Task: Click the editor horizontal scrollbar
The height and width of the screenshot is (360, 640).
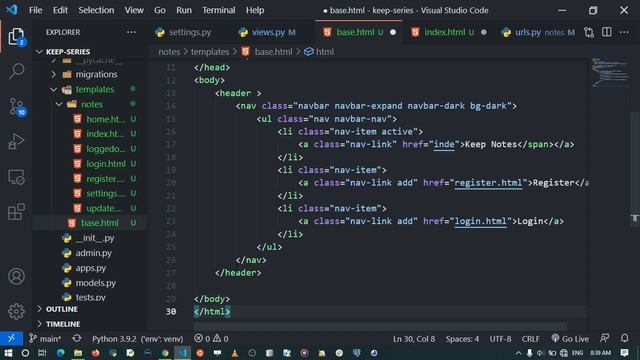Action: point(380,326)
